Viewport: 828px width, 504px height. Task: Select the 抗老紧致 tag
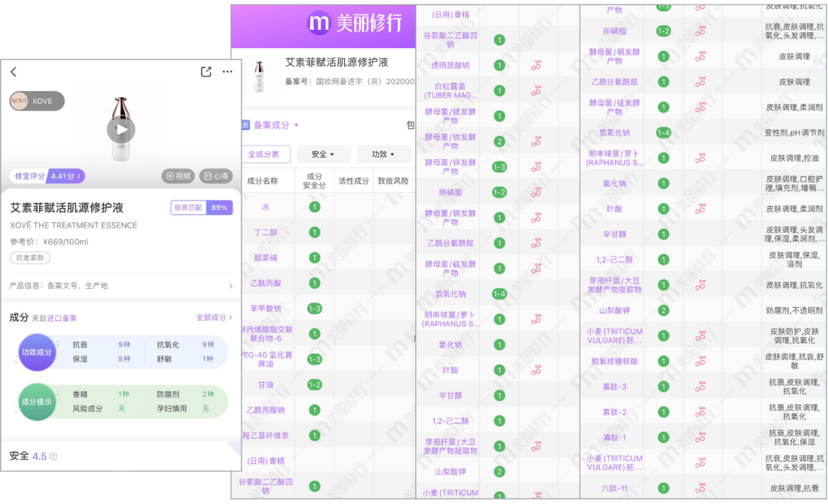(x=30, y=257)
